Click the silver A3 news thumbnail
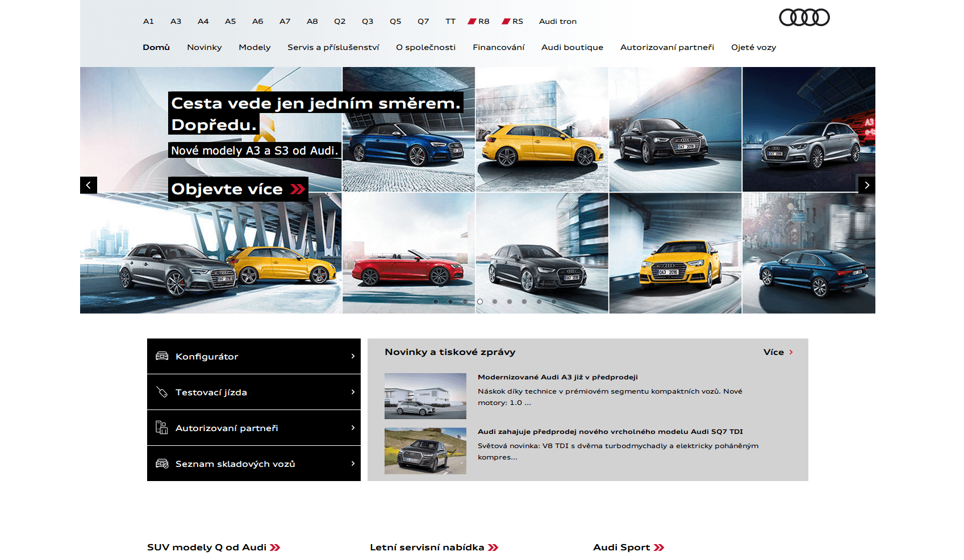Image resolution: width=964 pixels, height=560 pixels. [x=425, y=396]
